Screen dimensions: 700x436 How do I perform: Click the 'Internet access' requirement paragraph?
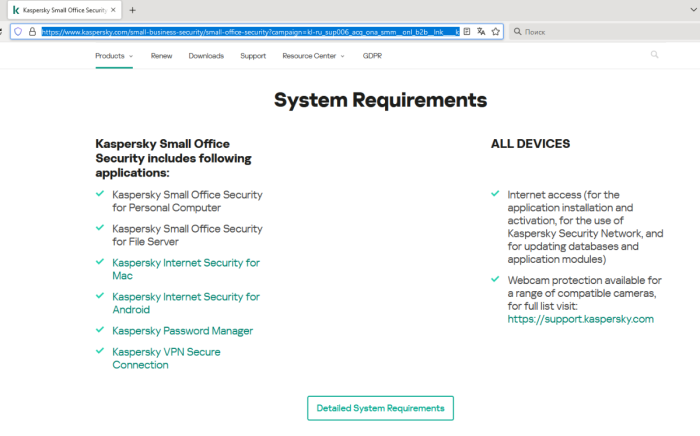585,227
